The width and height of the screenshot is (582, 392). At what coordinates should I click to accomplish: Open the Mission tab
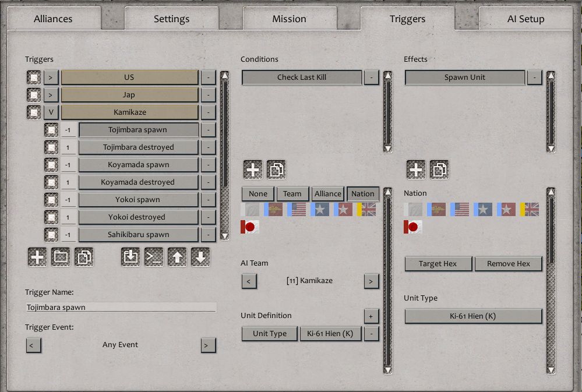pyautogui.click(x=289, y=19)
